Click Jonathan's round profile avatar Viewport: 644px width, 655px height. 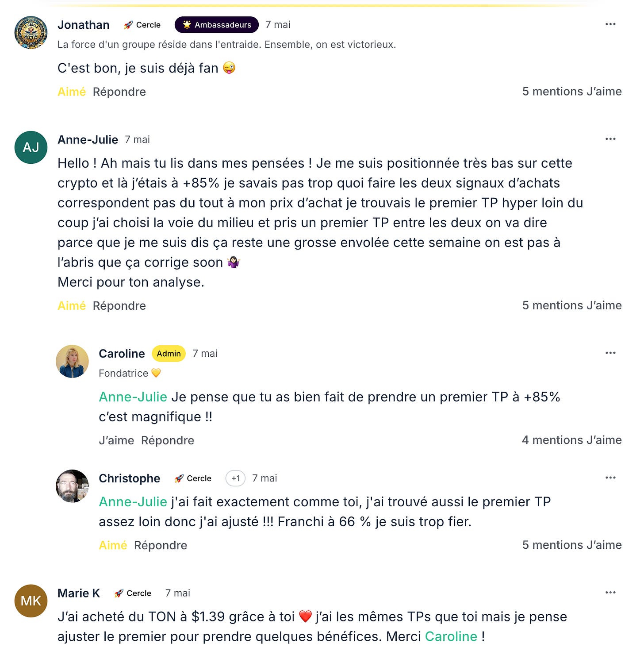pyautogui.click(x=31, y=33)
